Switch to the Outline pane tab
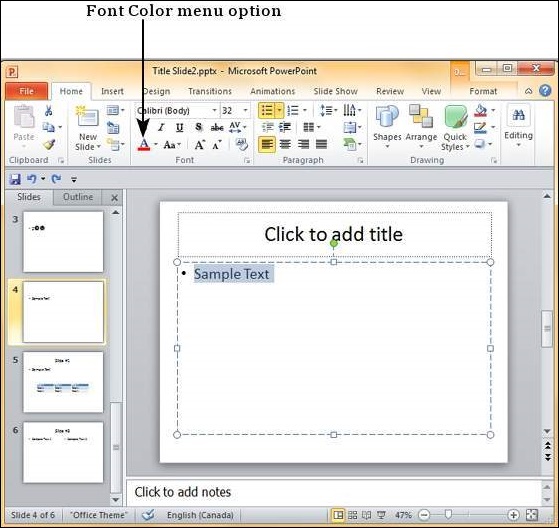This screenshot has height=528, width=559. point(78,197)
